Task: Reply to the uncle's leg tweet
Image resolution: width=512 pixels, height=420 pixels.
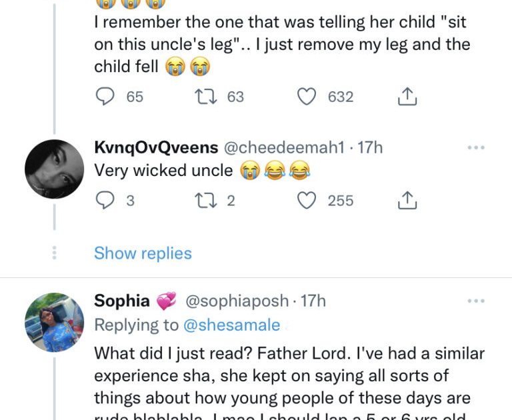Action: coord(105,97)
